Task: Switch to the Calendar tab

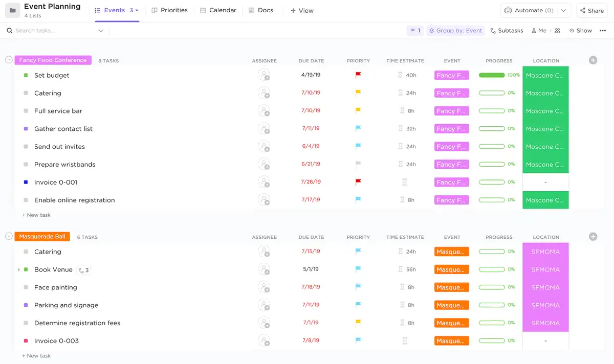Action: (x=218, y=10)
